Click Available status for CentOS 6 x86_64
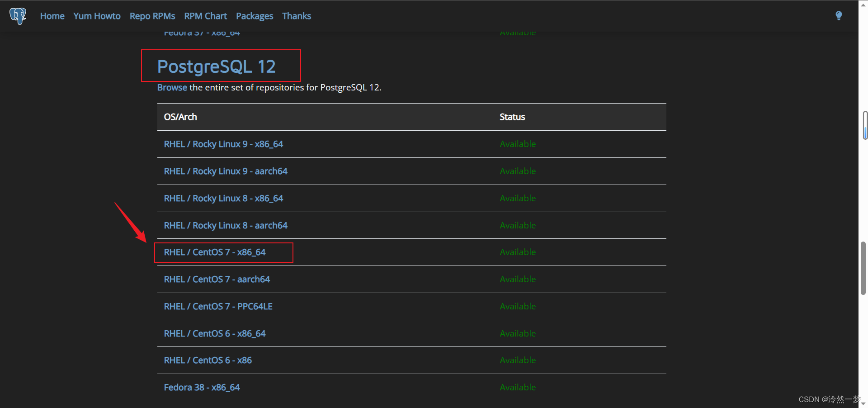The height and width of the screenshot is (408, 868). (x=518, y=333)
